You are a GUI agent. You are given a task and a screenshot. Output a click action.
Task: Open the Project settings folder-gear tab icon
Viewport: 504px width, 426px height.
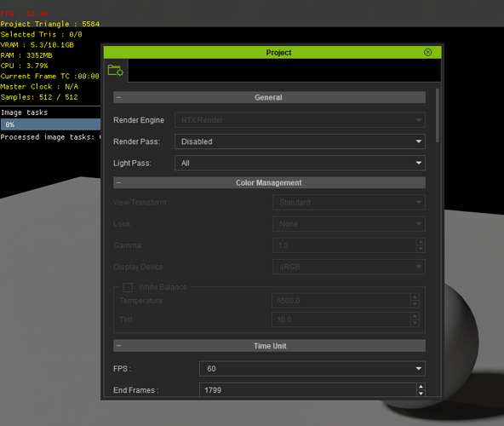(116, 71)
